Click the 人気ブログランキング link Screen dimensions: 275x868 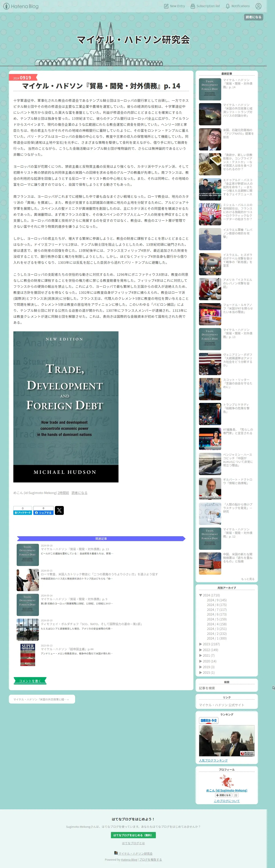(213, 760)
